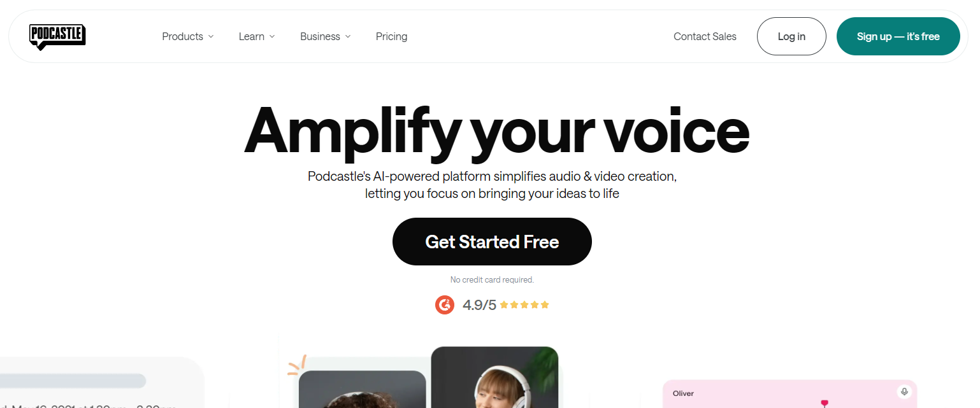Click the Podcastle logo

point(57,36)
